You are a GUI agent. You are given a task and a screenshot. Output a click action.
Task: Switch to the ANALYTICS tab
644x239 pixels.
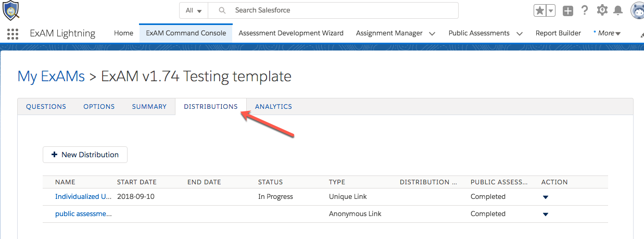point(273,107)
